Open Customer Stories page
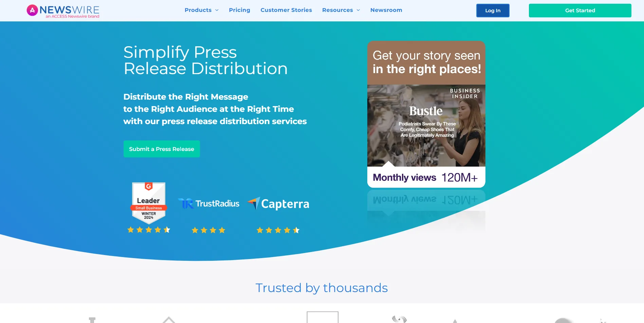This screenshot has height=323, width=644. 286,10
